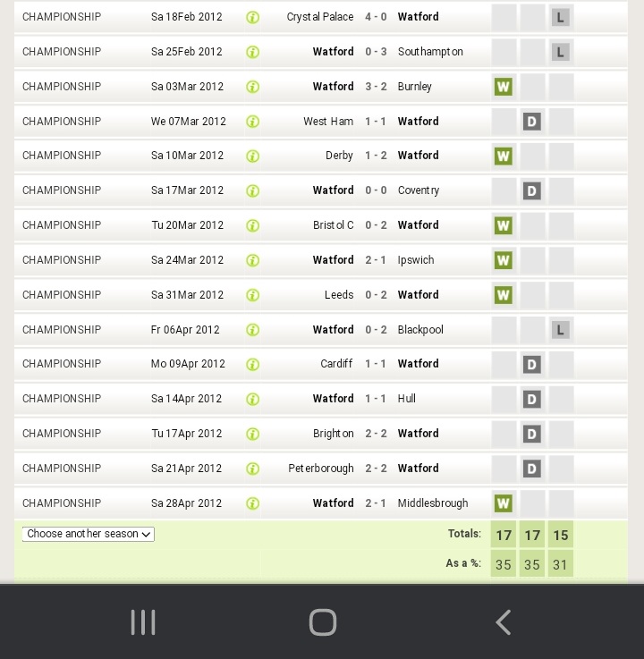Click the 4 - 0 score link
Screen dimensions: 644x659
(x=376, y=17)
